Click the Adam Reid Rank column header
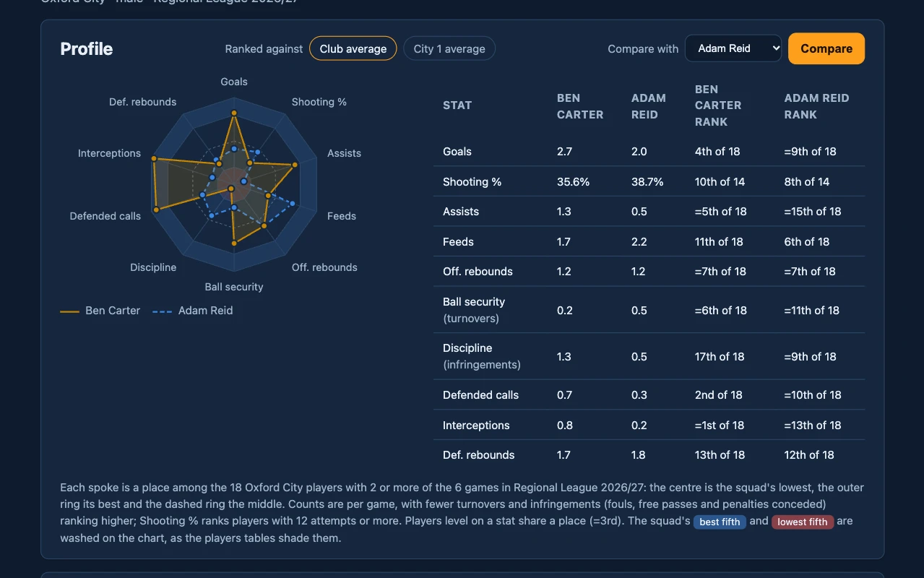Image resolution: width=924 pixels, height=578 pixels. 816,106
